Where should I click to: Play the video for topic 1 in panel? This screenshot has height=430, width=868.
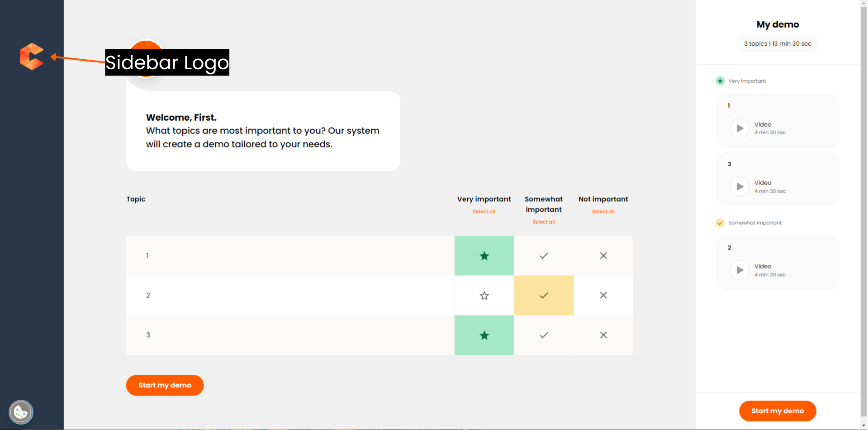pos(740,128)
